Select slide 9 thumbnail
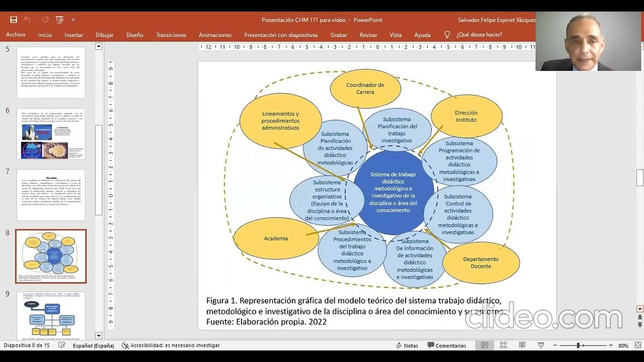Viewport: 644px width, 362px height. [51, 316]
